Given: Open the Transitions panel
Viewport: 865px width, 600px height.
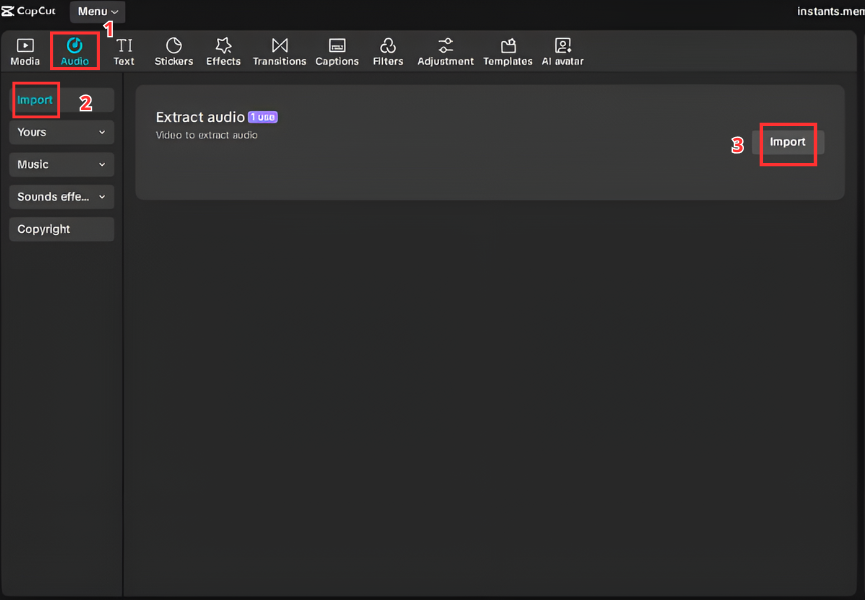Looking at the screenshot, I should click(x=280, y=52).
